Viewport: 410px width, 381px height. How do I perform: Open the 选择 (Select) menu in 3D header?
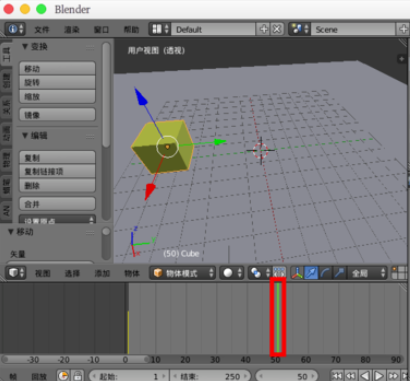[72, 274]
